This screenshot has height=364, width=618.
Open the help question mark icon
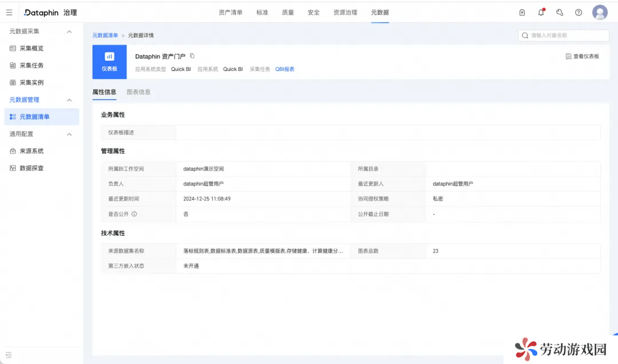[579, 13]
